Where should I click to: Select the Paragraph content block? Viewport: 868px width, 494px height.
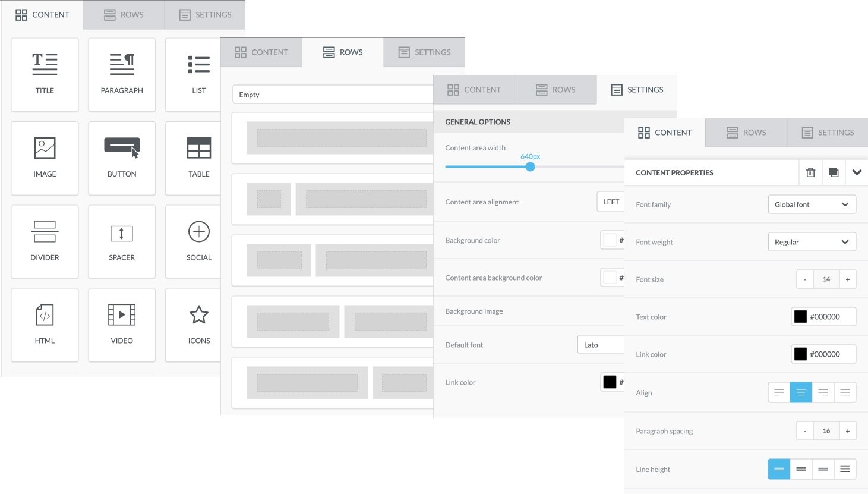tap(122, 74)
